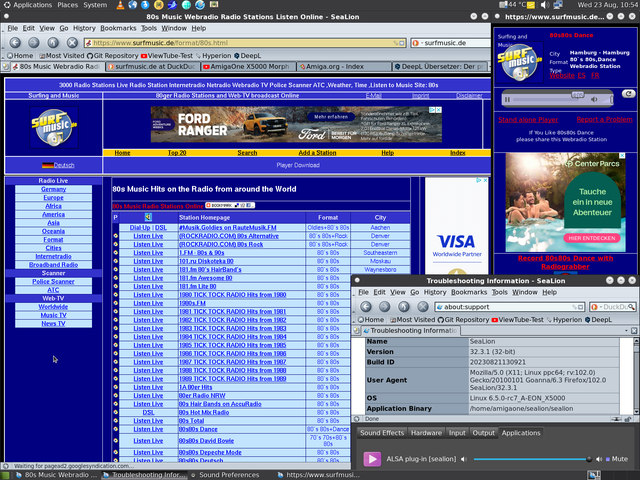The image size is (640, 480).
Task: Open the Top 20 link in the yellow bar
Action: pos(177,153)
